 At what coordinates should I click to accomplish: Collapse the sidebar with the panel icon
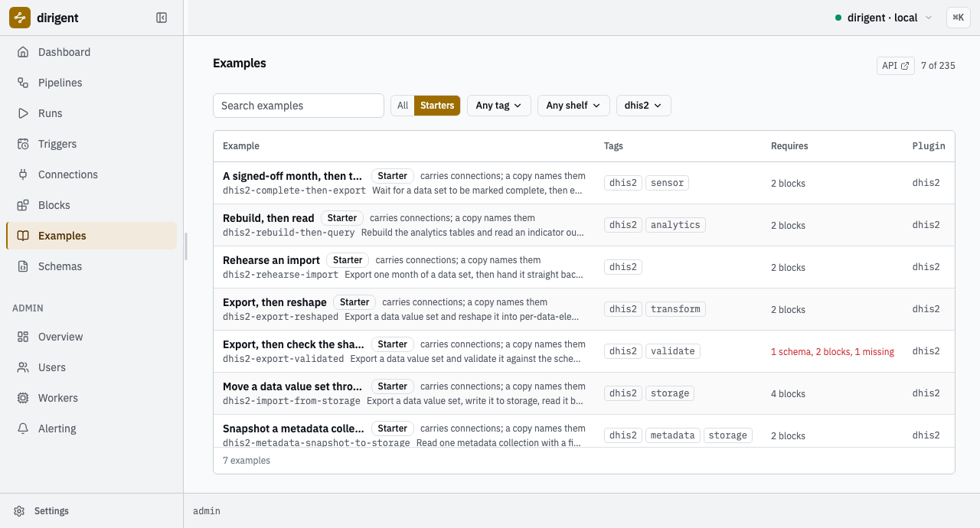click(x=162, y=18)
